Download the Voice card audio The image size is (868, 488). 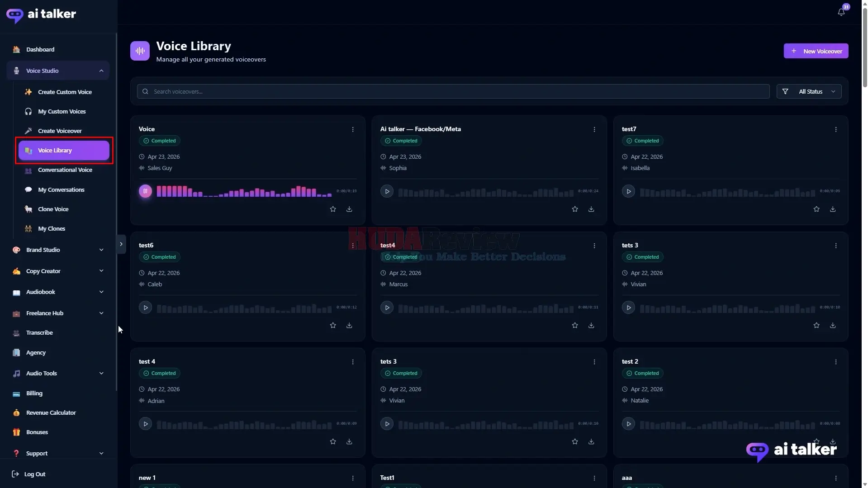[349, 209]
